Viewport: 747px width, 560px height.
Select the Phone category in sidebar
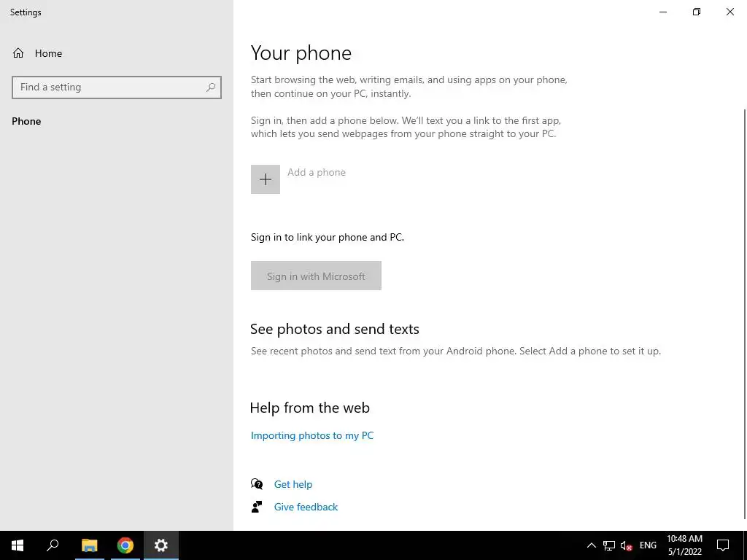(x=26, y=121)
